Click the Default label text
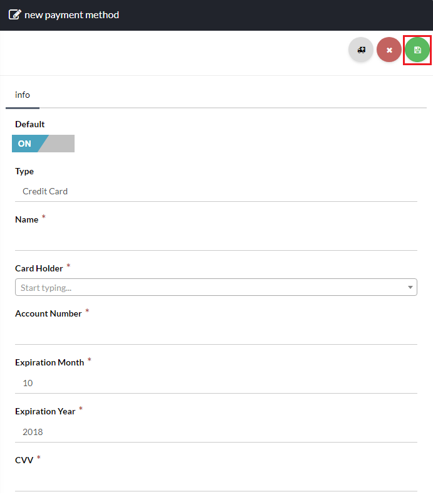 click(30, 124)
